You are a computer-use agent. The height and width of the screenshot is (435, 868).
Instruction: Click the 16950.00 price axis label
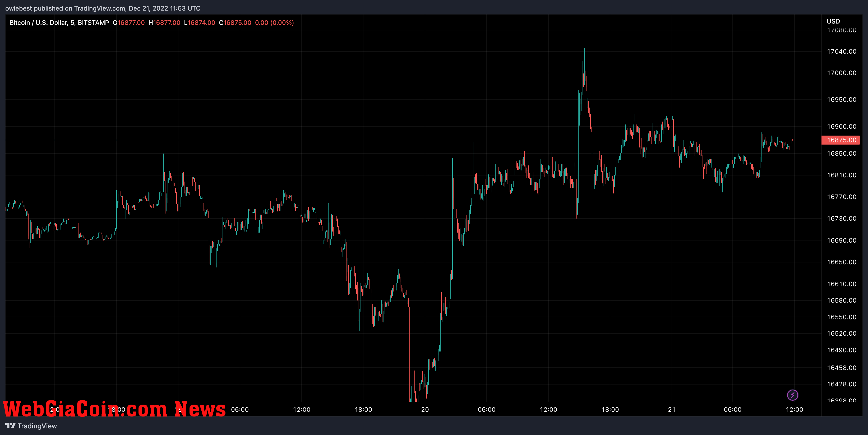pyautogui.click(x=841, y=100)
